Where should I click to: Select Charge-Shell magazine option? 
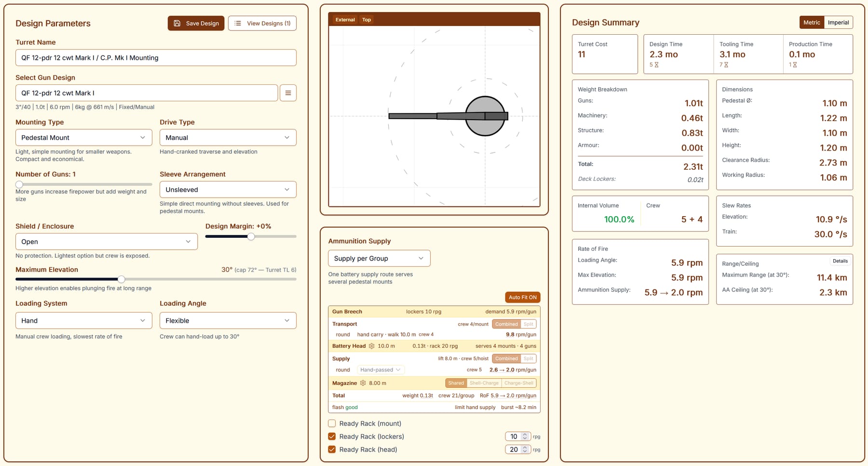click(x=519, y=383)
